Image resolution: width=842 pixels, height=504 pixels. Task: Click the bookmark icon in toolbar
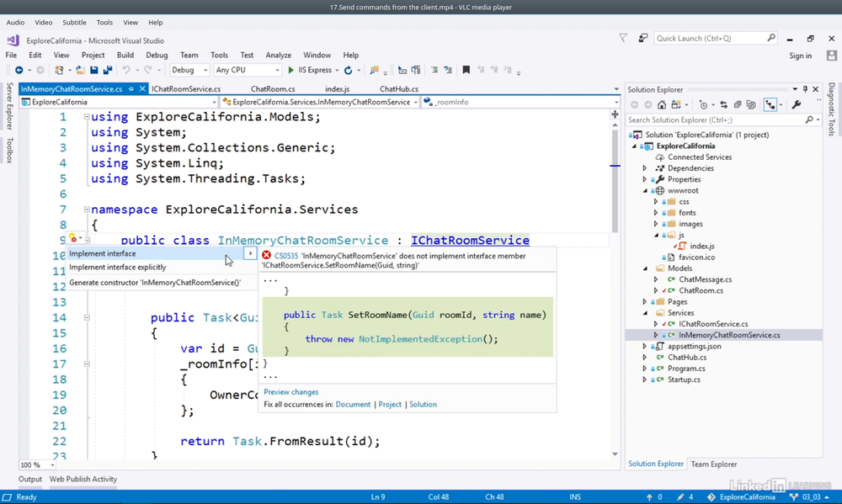(466, 70)
